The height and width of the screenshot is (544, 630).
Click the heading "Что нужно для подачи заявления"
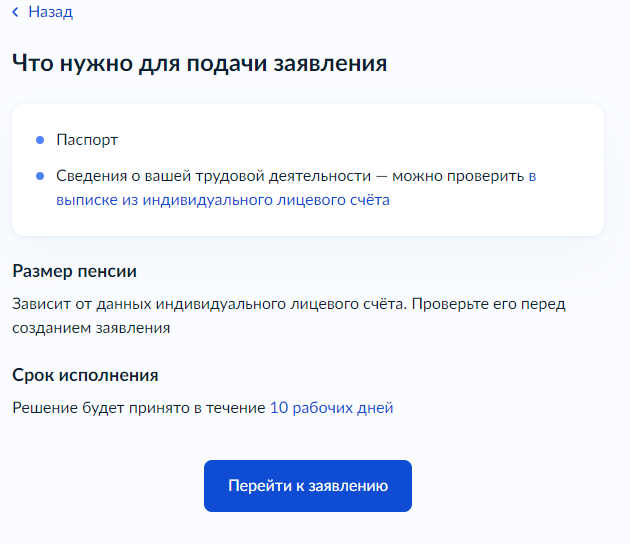199,63
